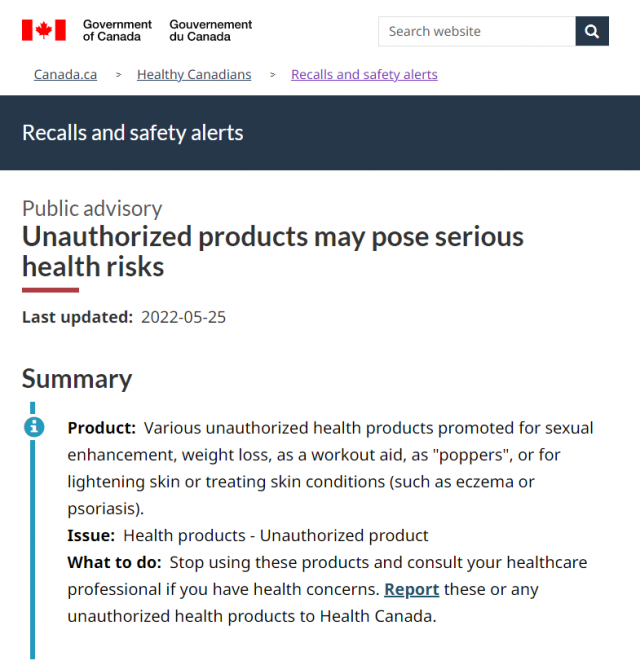Click the chevron separator after Healthy Canadians
640x665 pixels.
click(x=273, y=75)
